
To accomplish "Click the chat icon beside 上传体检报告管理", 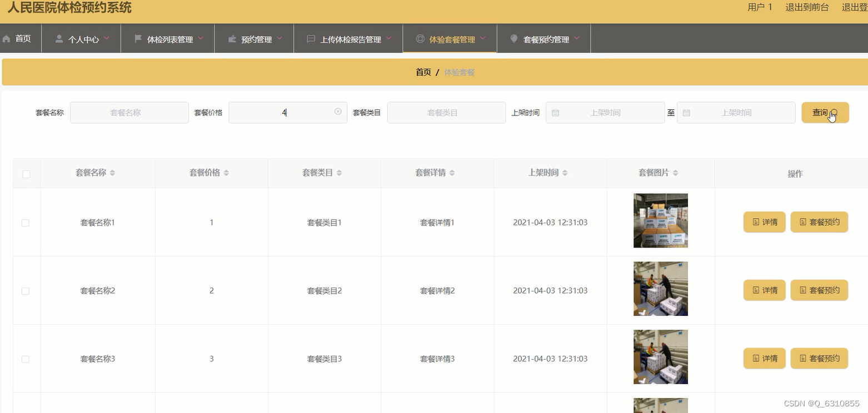I will click(x=311, y=39).
